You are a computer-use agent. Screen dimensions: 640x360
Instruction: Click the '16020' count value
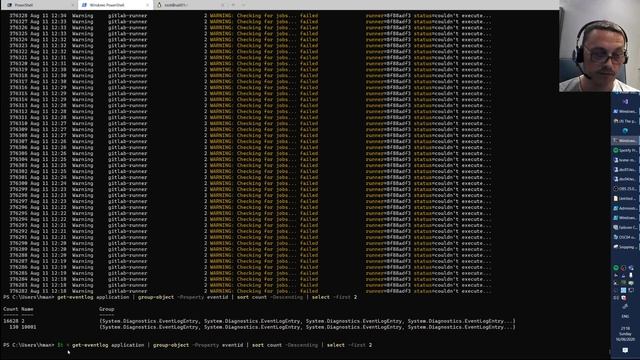(11, 321)
